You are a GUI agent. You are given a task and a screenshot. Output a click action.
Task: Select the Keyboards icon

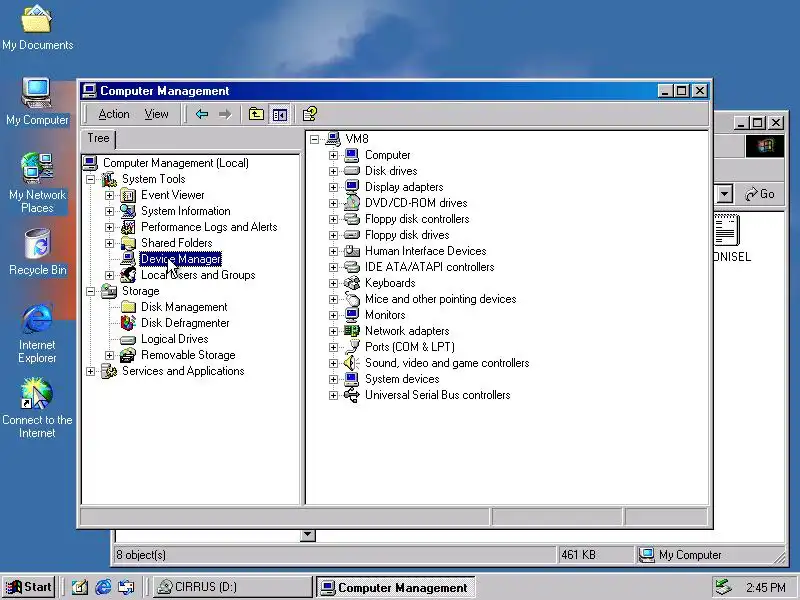(x=352, y=283)
